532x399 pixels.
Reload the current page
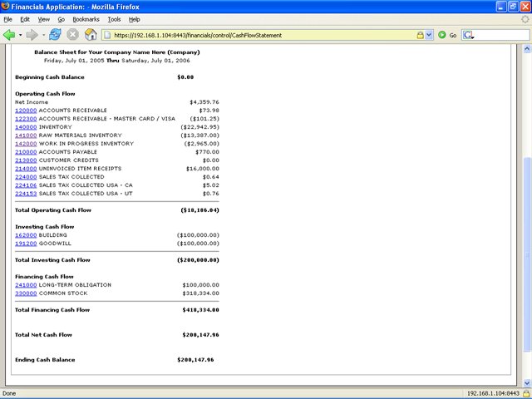(x=55, y=35)
